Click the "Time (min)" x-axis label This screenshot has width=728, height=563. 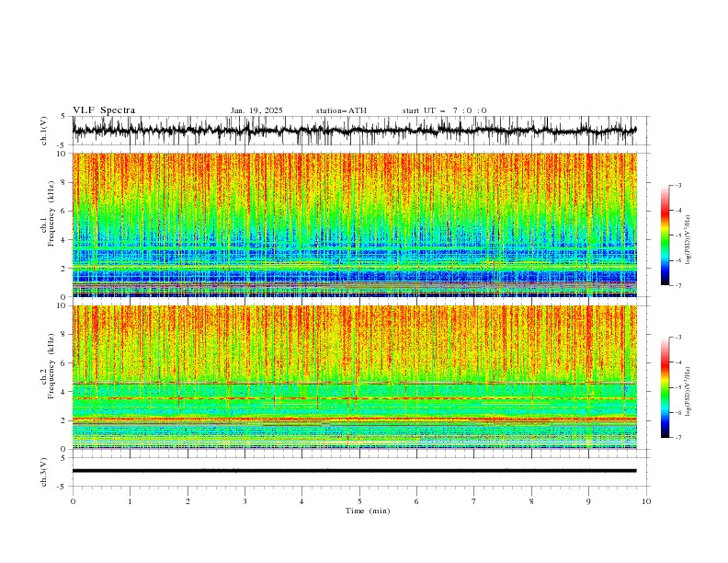368,511
